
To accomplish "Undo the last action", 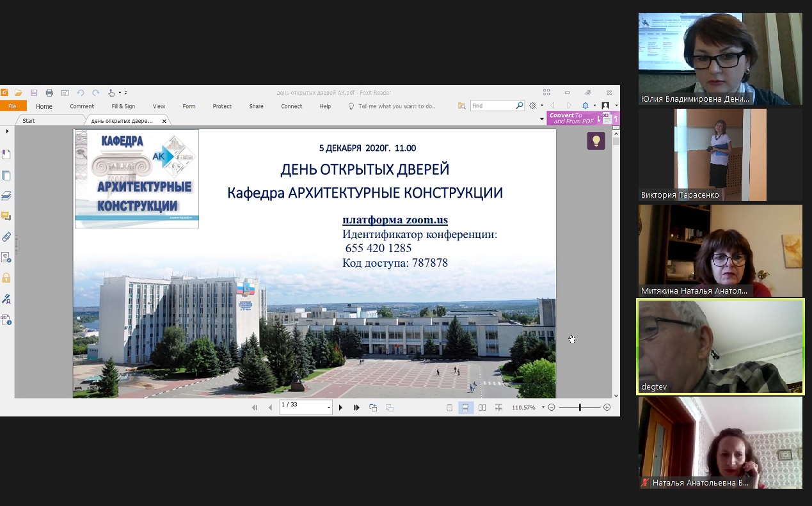I will click(81, 93).
